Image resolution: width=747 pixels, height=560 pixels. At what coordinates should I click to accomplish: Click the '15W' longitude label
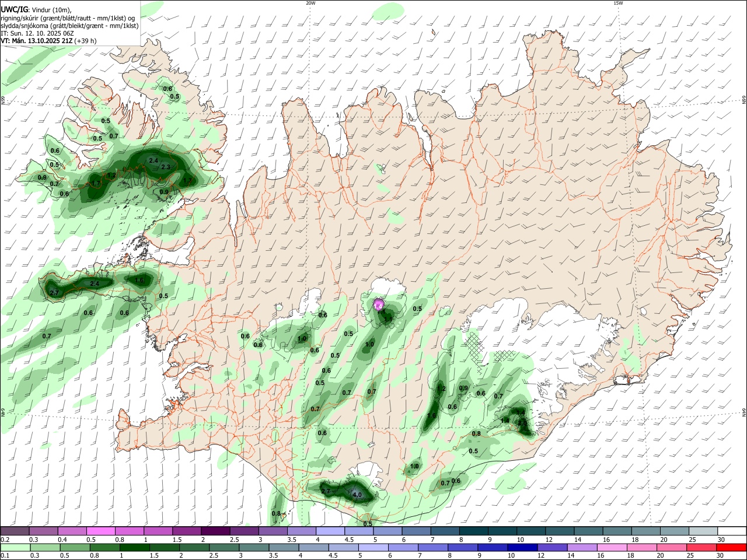[x=618, y=3]
